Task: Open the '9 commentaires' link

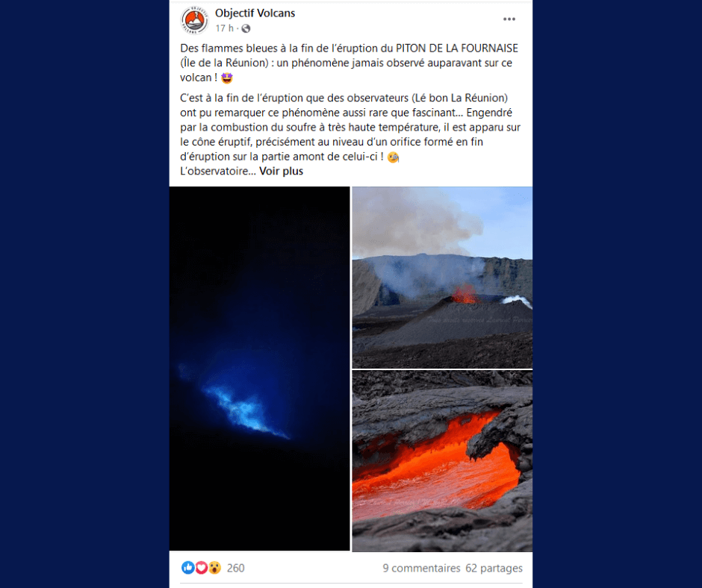Action: [x=421, y=569]
